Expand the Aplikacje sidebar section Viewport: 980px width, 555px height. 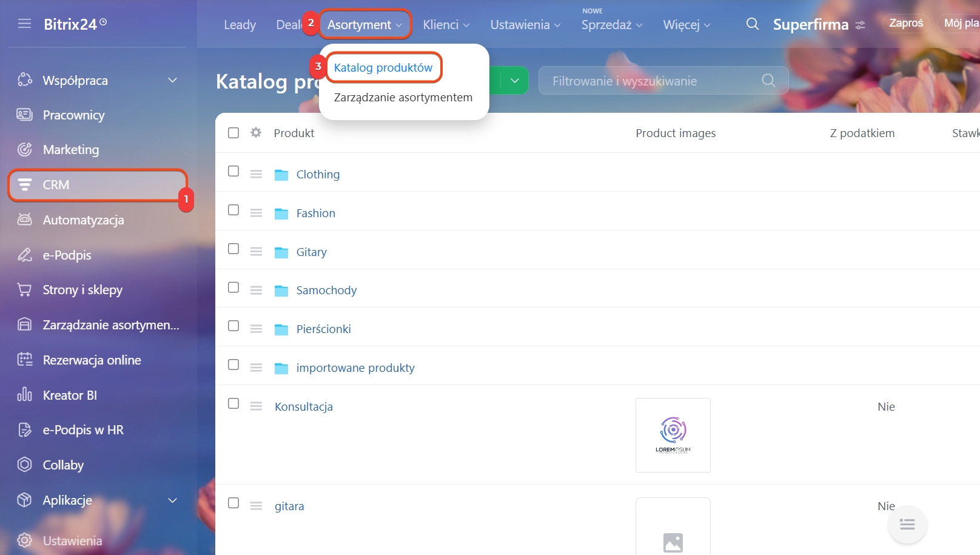[172, 500]
